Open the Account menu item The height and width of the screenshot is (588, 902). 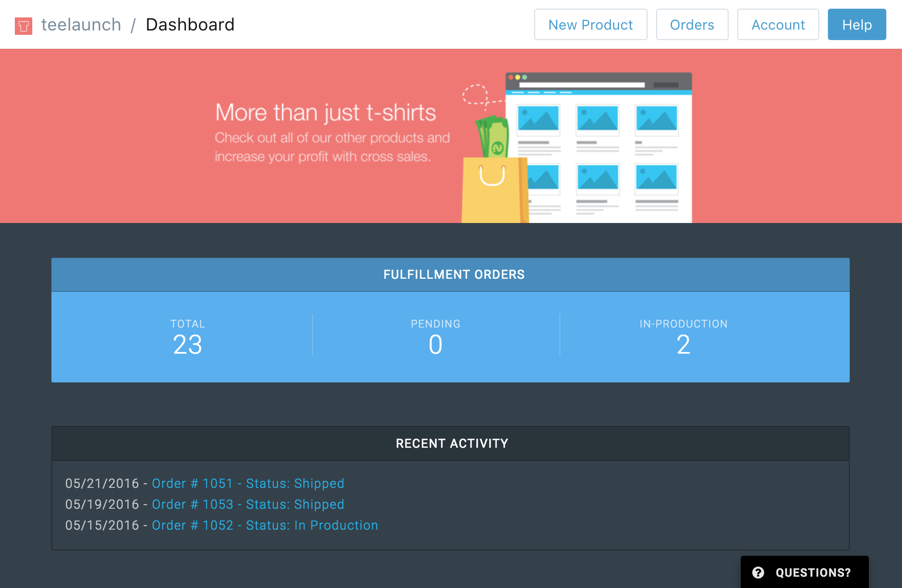pos(778,25)
